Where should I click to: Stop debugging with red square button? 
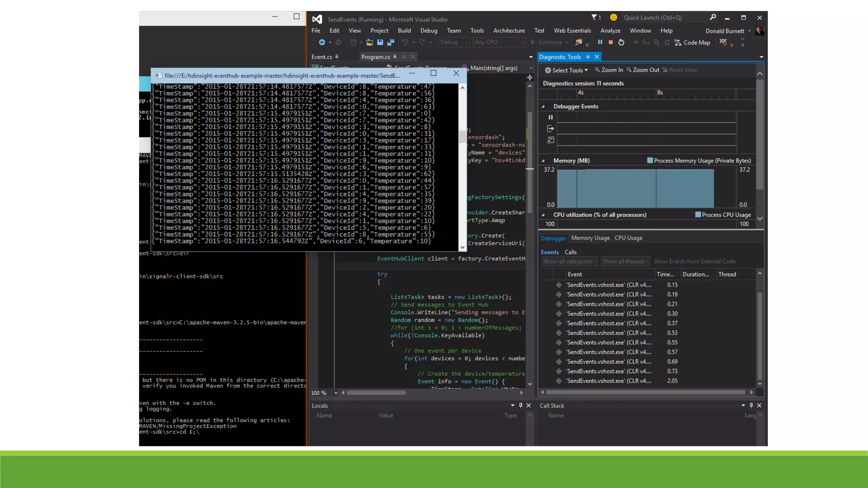click(611, 42)
